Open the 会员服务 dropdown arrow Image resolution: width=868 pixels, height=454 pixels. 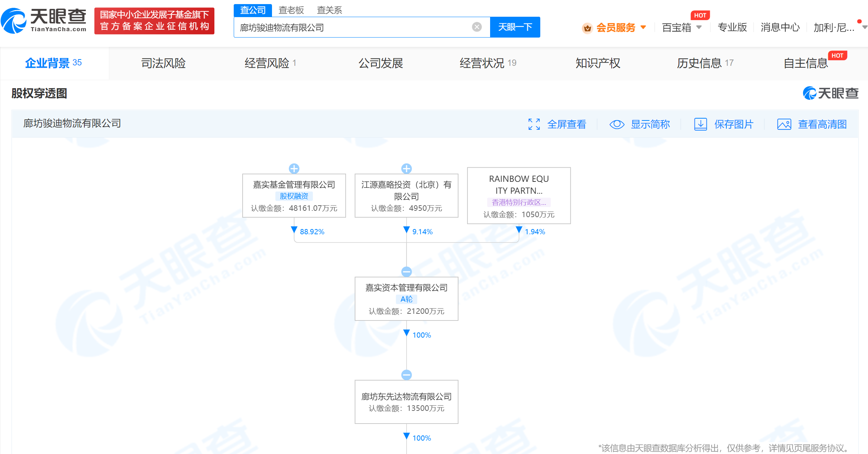click(x=643, y=27)
